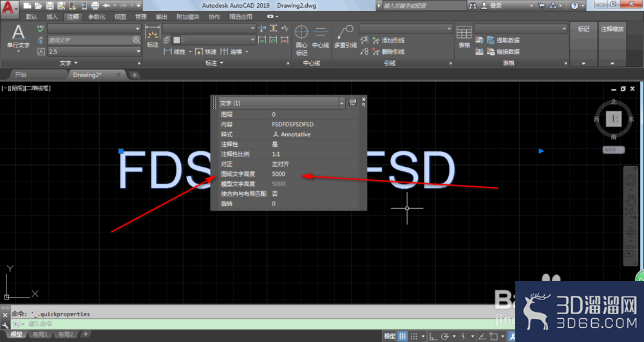Click the customize button in Quick Properties panel
Viewport: 644px width, 342px height.
[352, 102]
